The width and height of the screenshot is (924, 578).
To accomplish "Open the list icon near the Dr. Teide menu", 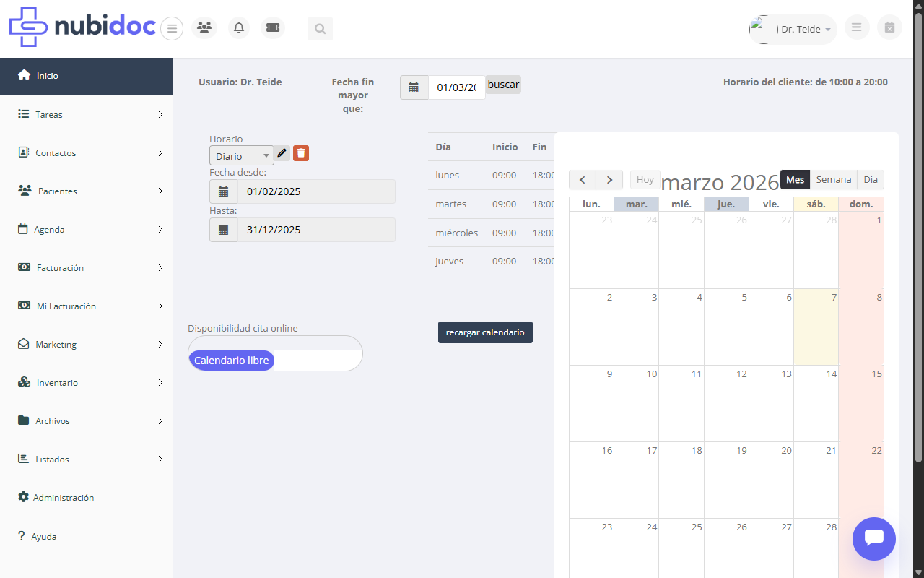I will click(857, 27).
